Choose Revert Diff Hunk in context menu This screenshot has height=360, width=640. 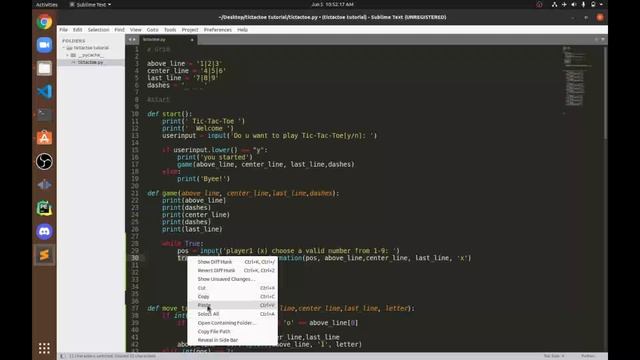click(233, 270)
